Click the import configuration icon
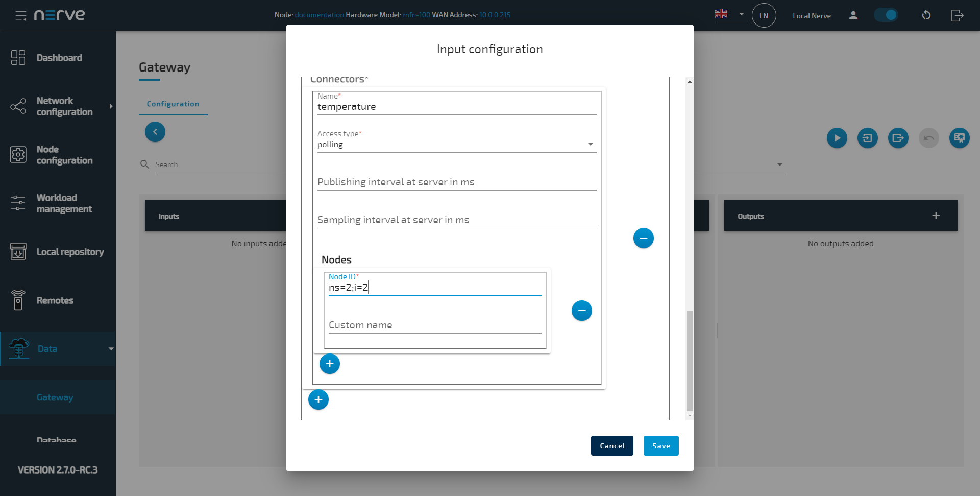This screenshot has height=496, width=980. (x=867, y=138)
